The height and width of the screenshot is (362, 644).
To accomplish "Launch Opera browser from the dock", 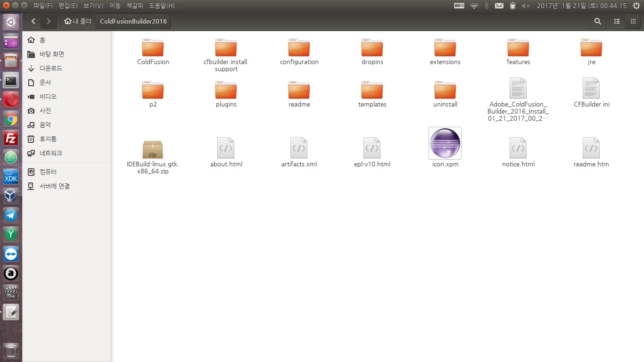I will (11, 99).
